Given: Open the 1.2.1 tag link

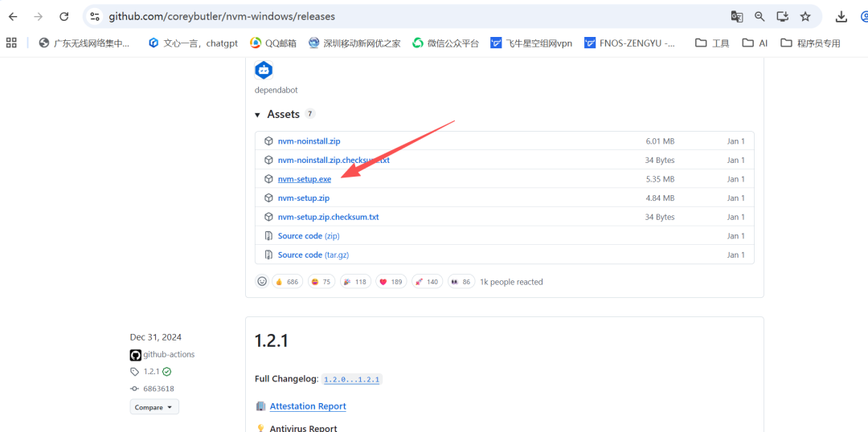Looking at the screenshot, I should click(x=150, y=372).
